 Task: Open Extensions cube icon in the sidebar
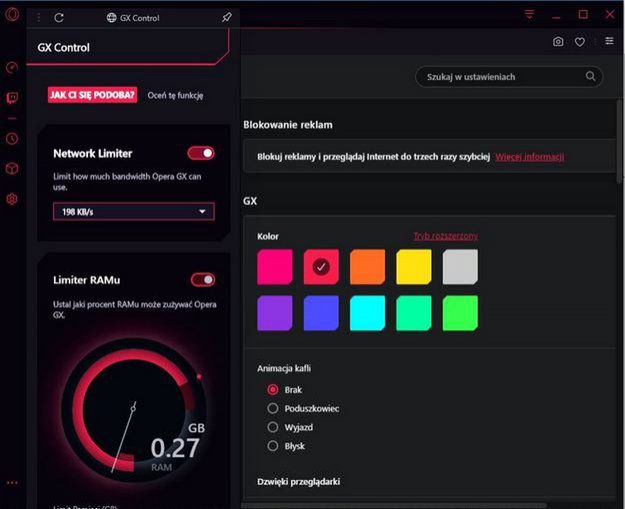[x=12, y=169]
